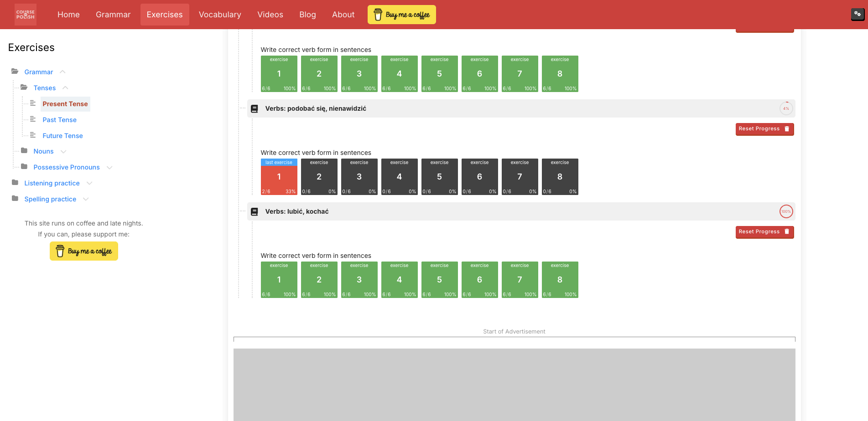The image size is (868, 421).
Task: Click the folder icon next to Listening practice
Action: click(x=15, y=183)
